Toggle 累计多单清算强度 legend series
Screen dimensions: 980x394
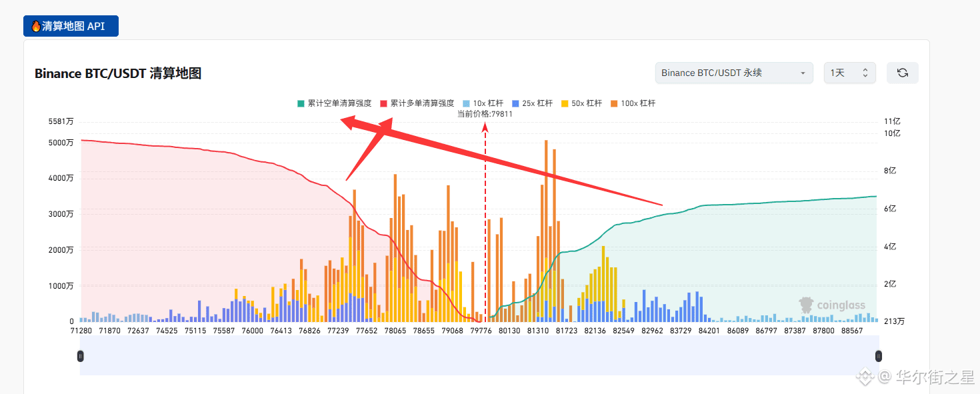417,103
